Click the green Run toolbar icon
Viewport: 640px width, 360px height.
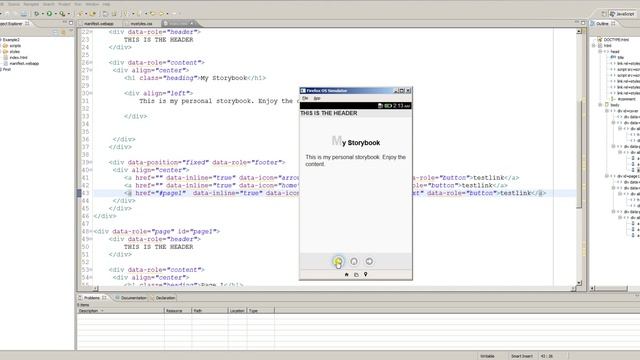click(49, 13)
